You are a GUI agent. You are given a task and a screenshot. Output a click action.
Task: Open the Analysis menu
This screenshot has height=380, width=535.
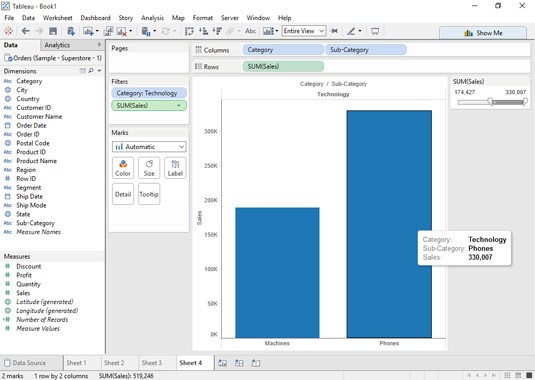(152, 18)
